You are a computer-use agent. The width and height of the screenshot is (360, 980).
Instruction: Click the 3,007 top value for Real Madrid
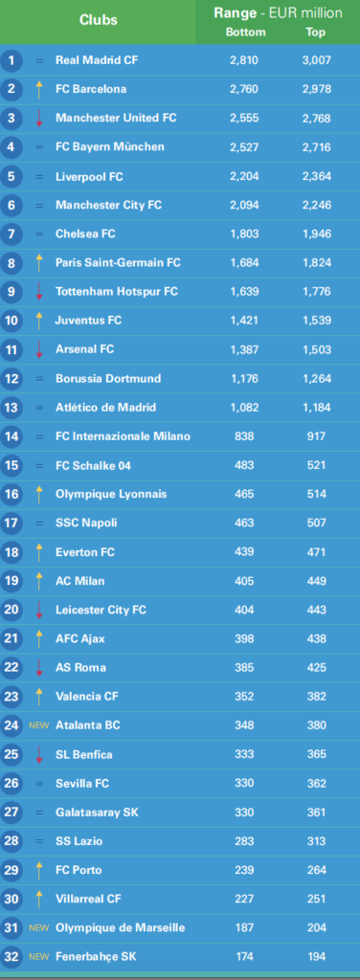(x=316, y=60)
